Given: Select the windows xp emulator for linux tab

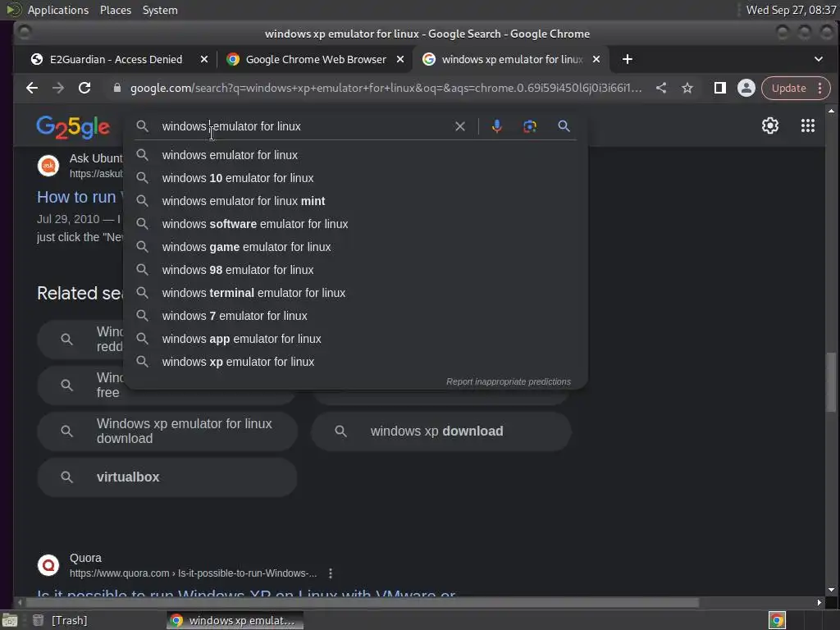Looking at the screenshot, I should [x=511, y=59].
